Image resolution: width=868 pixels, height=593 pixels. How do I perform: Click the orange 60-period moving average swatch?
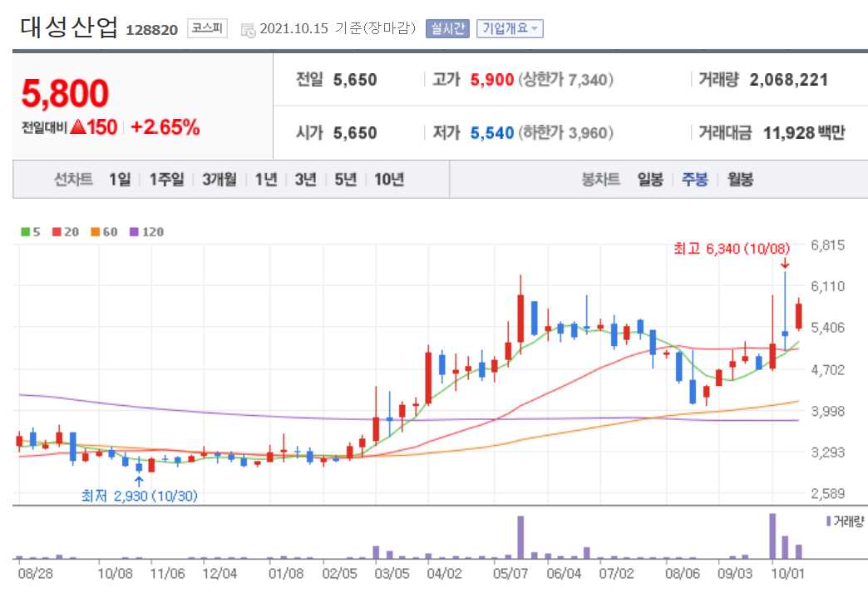pyautogui.click(x=96, y=232)
